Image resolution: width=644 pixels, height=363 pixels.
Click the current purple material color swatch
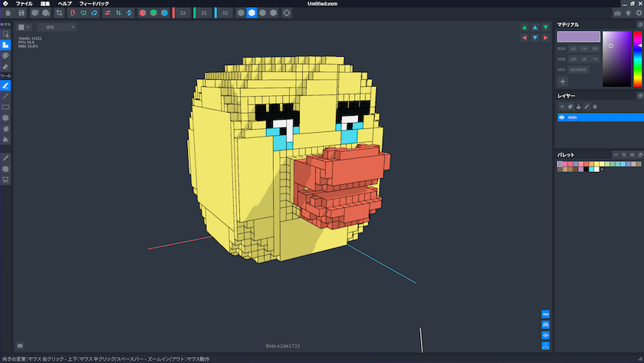(x=579, y=37)
